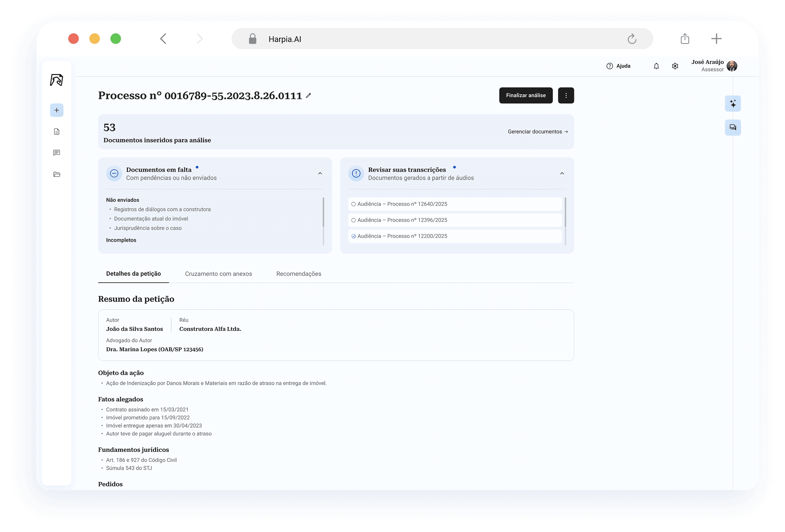
Task: Click scrollbar in Documentos em falta list
Action: (323, 213)
